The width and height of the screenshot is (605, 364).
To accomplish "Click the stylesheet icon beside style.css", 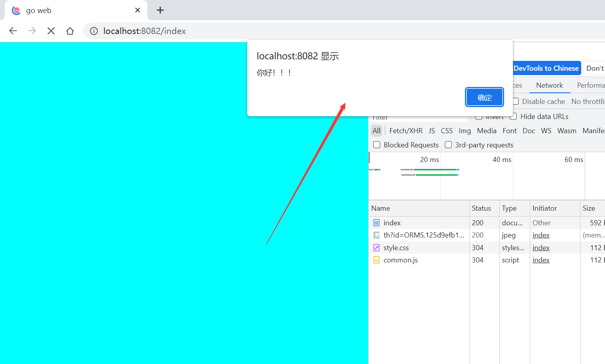I will tap(376, 248).
